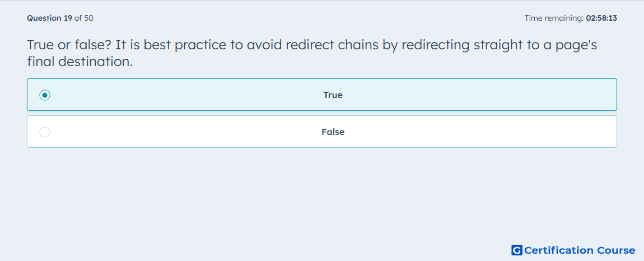Click the "Question 19" bold counter

tap(50, 18)
